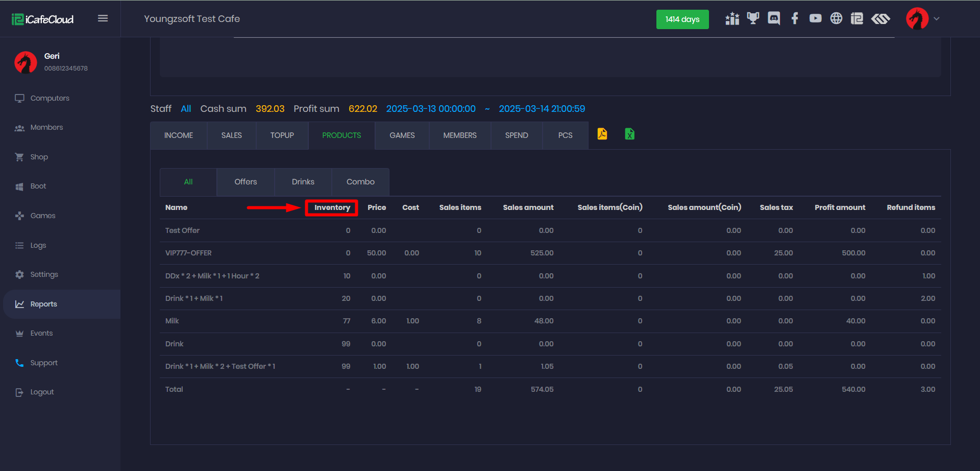Select the Combo category tab

[360, 182]
